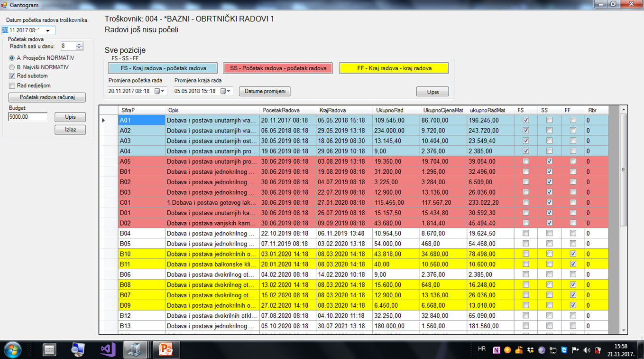644x359 pixels.
Task: Click the Rbr column header
Action: point(596,110)
